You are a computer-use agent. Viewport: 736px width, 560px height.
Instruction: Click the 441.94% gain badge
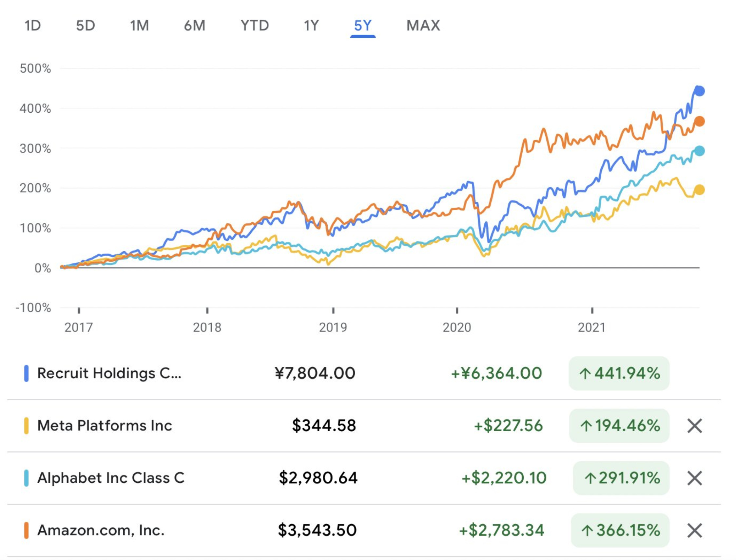619,373
